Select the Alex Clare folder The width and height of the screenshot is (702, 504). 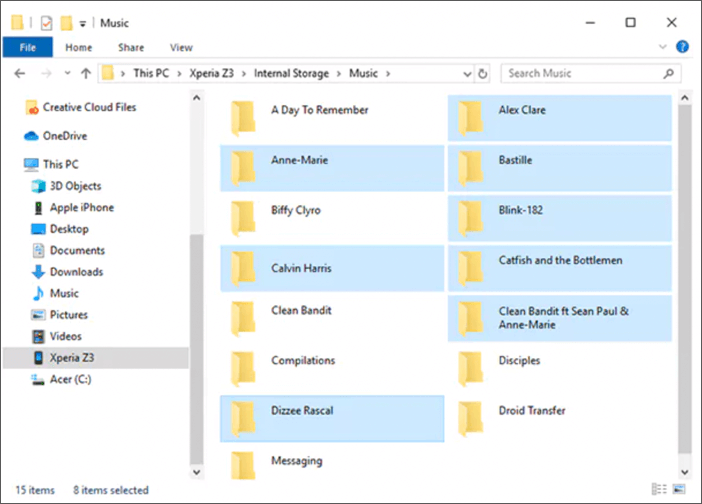tap(560, 118)
